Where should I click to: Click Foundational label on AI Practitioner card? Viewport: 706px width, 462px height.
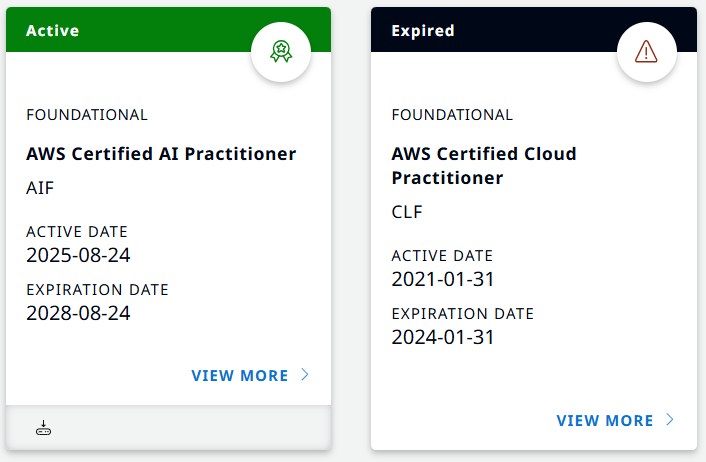click(87, 115)
